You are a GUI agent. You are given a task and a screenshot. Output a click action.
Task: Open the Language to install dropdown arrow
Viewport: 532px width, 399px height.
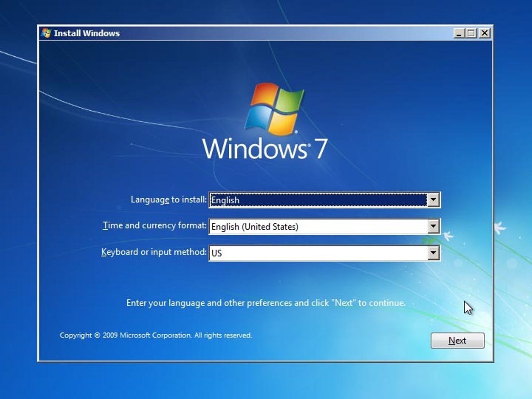click(x=434, y=200)
